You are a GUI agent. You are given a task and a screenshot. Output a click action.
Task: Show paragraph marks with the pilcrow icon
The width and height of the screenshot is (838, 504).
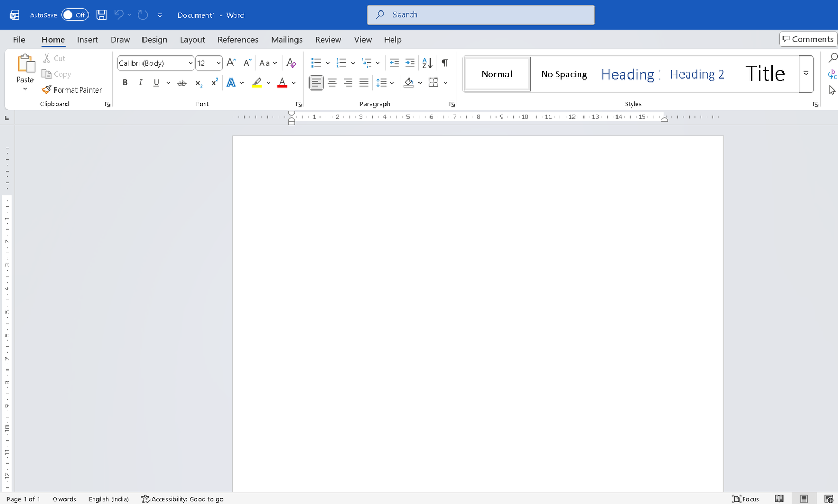[445, 63]
